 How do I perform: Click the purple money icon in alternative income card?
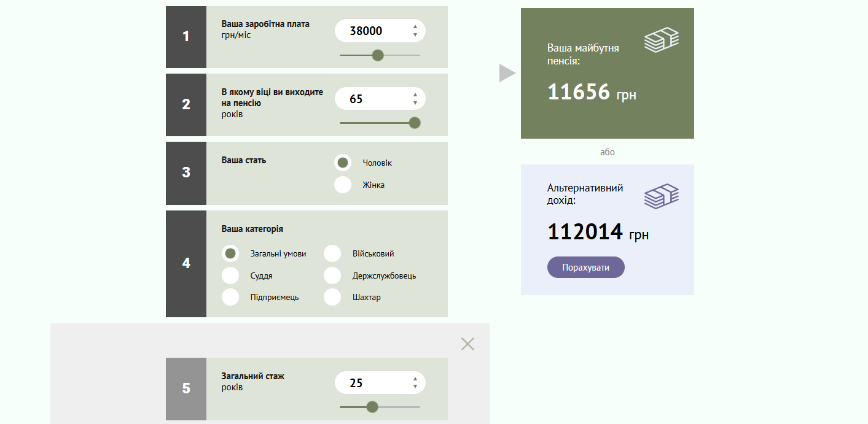(x=661, y=196)
